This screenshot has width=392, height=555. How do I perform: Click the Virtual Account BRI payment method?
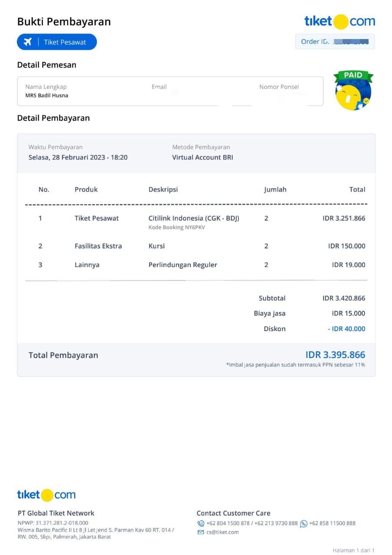[203, 157]
